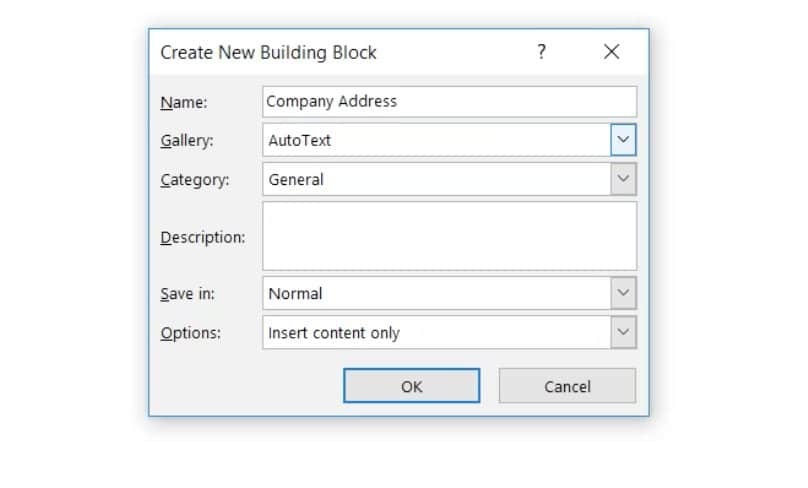Click the General category combo box
Image resolution: width=808 pixels, height=488 pixels.
[x=437, y=180]
